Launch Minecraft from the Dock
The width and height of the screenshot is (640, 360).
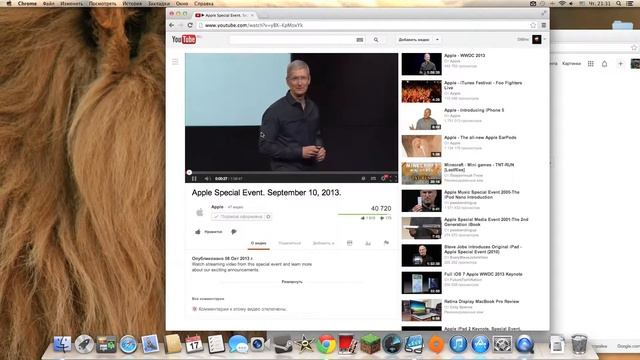(x=370, y=344)
